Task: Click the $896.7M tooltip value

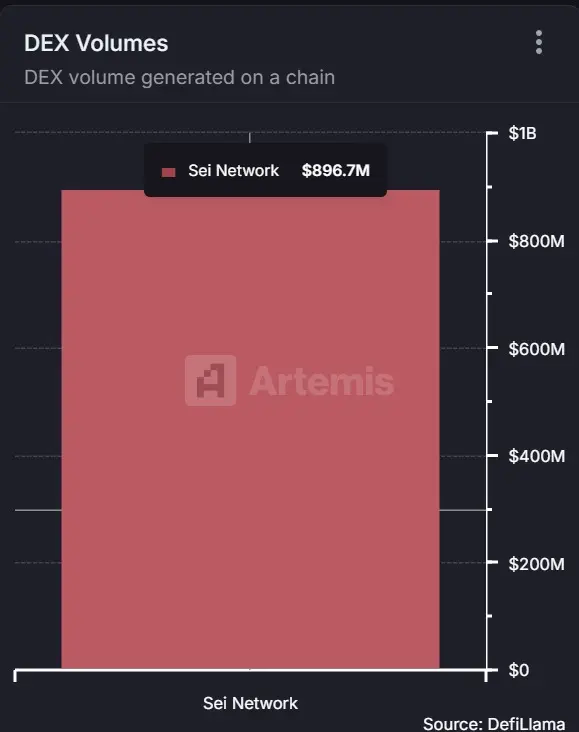Action: coord(336,170)
